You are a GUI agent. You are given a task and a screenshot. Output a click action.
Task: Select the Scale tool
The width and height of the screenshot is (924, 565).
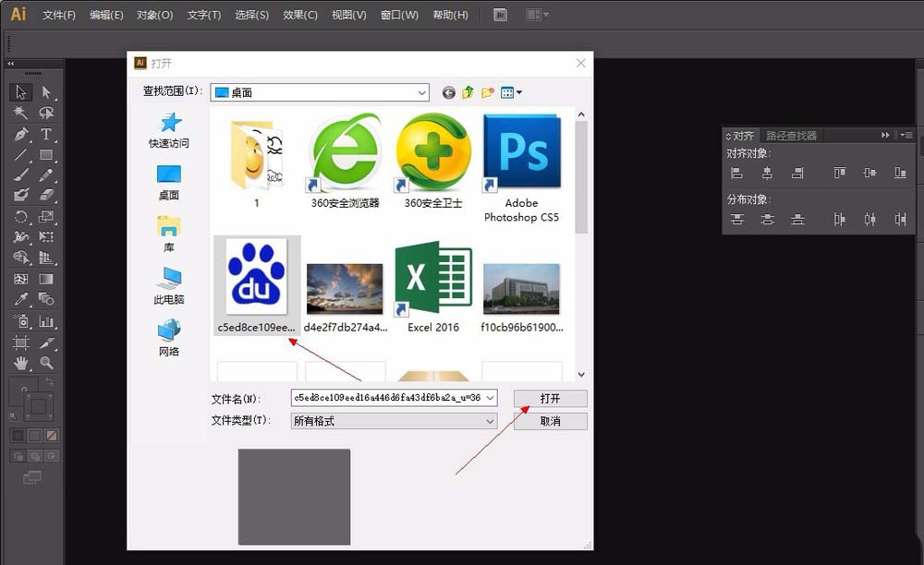click(x=46, y=217)
